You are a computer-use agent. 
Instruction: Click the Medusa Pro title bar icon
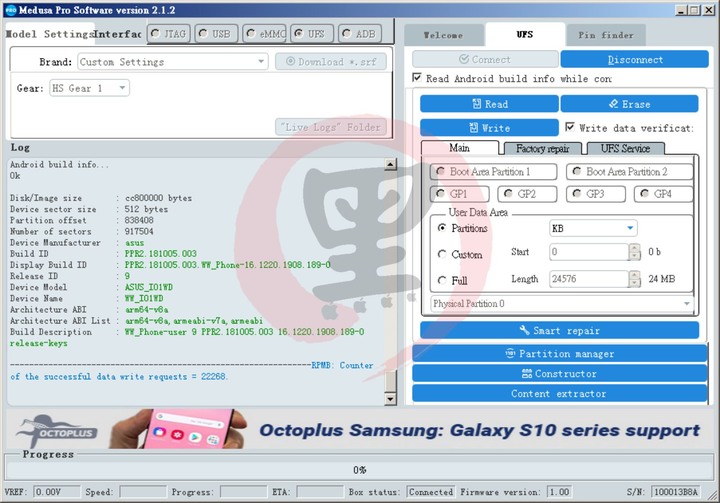pyautogui.click(x=11, y=10)
